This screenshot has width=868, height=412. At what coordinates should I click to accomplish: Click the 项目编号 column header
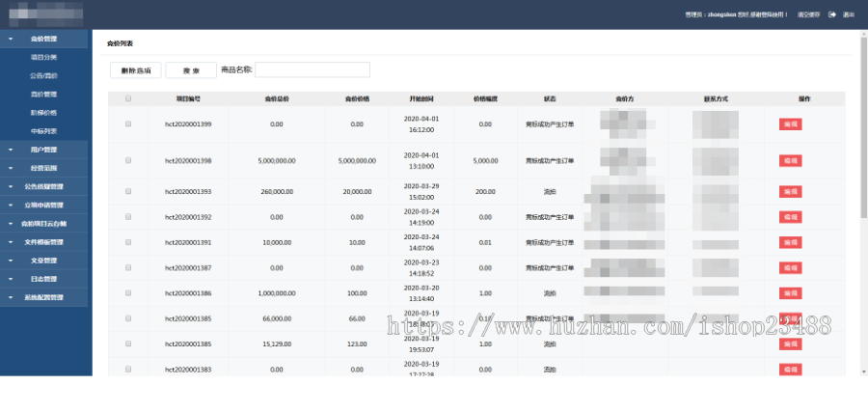click(188, 98)
